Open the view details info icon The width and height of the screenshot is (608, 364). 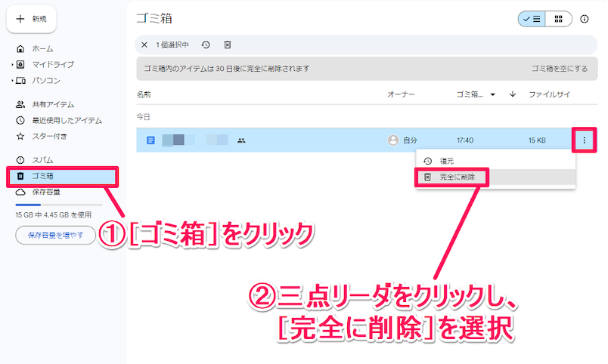[584, 20]
